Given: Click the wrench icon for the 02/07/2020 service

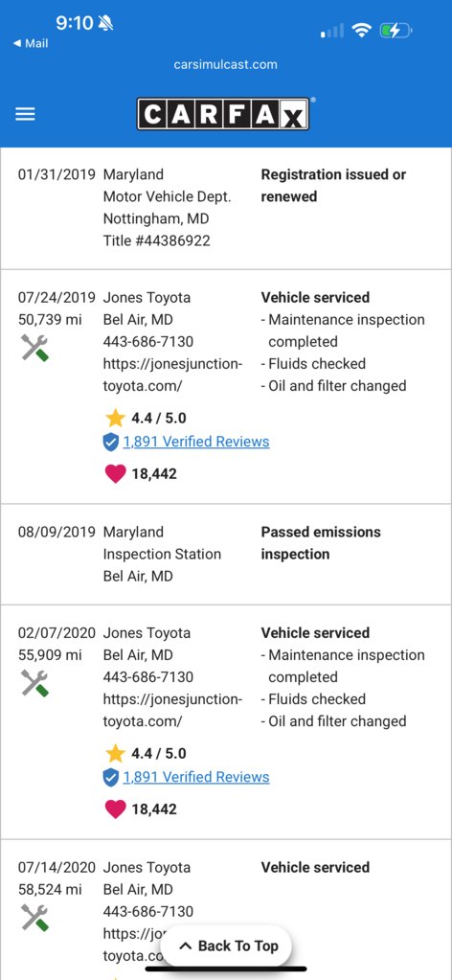Looking at the screenshot, I should point(35,683).
